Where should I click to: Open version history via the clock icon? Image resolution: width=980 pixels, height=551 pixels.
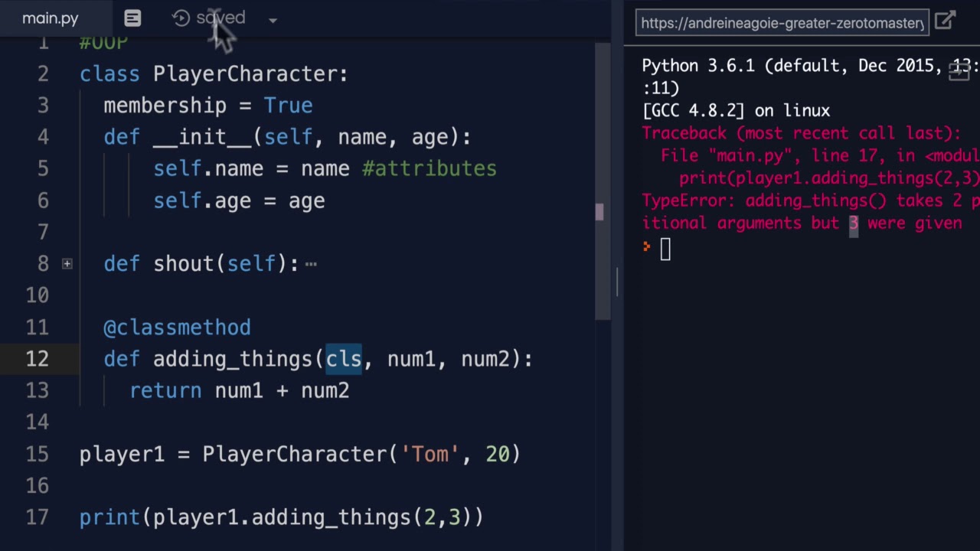(181, 18)
